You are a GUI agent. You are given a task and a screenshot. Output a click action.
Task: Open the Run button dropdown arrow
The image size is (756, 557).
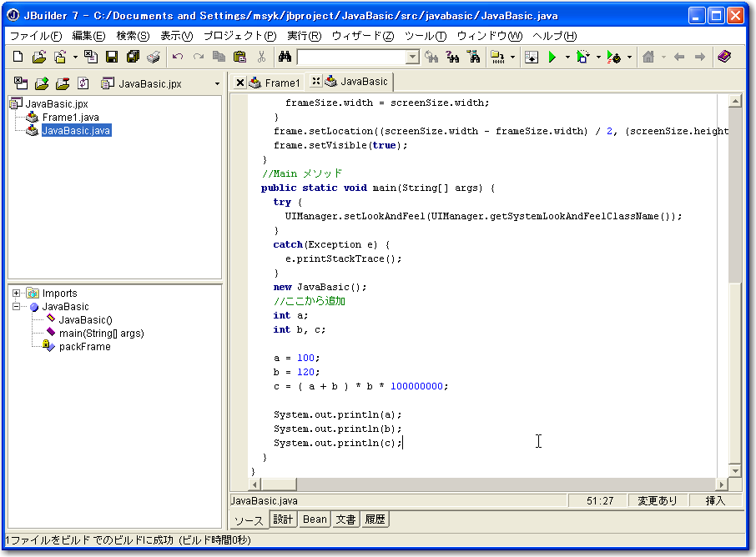click(567, 57)
